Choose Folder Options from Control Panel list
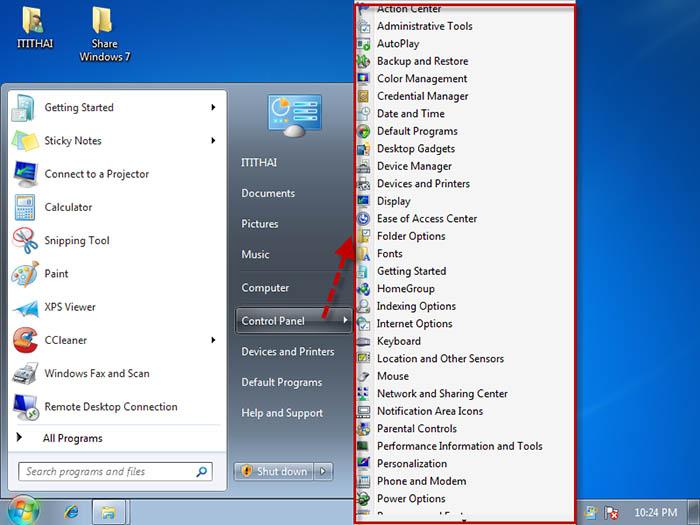The height and width of the screenshot is (525, 700). click(411, 236)
